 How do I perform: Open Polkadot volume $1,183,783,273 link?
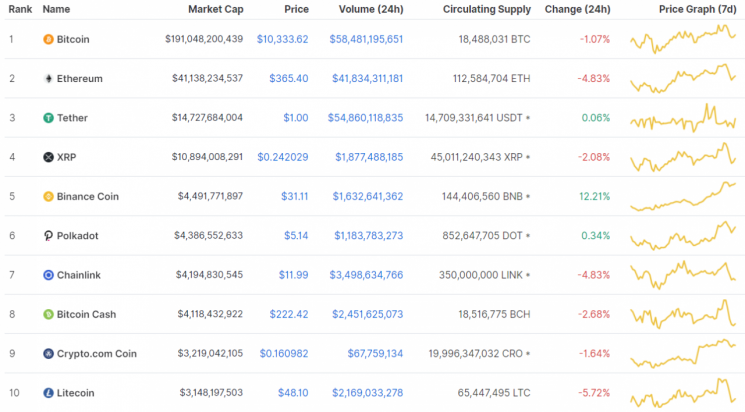coord(369,236)
